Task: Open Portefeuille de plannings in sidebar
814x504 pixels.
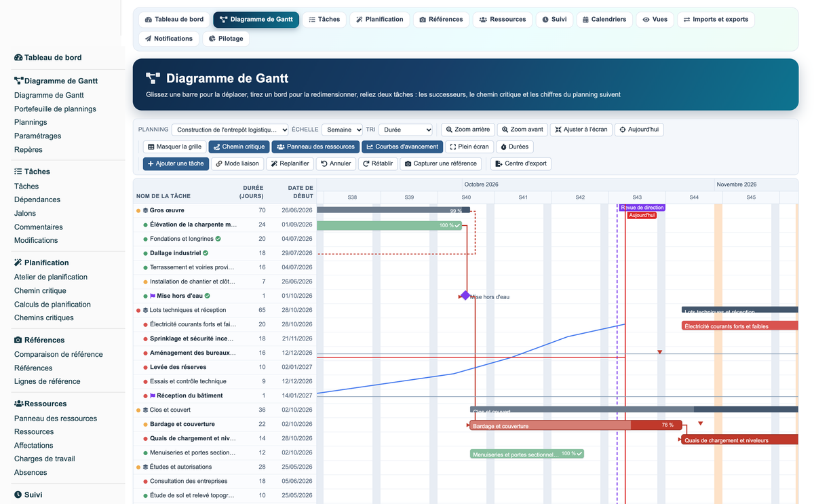Action: coord(55,109)
